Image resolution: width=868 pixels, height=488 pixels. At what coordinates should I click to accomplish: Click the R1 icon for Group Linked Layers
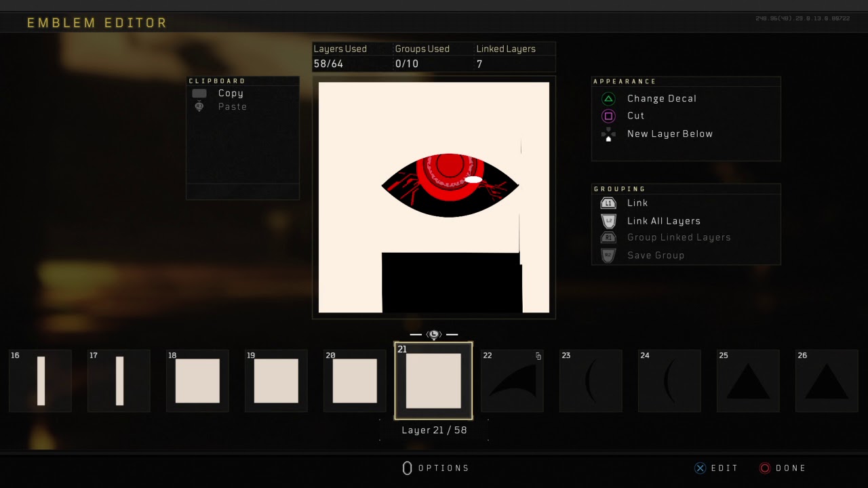click(608, 237)
